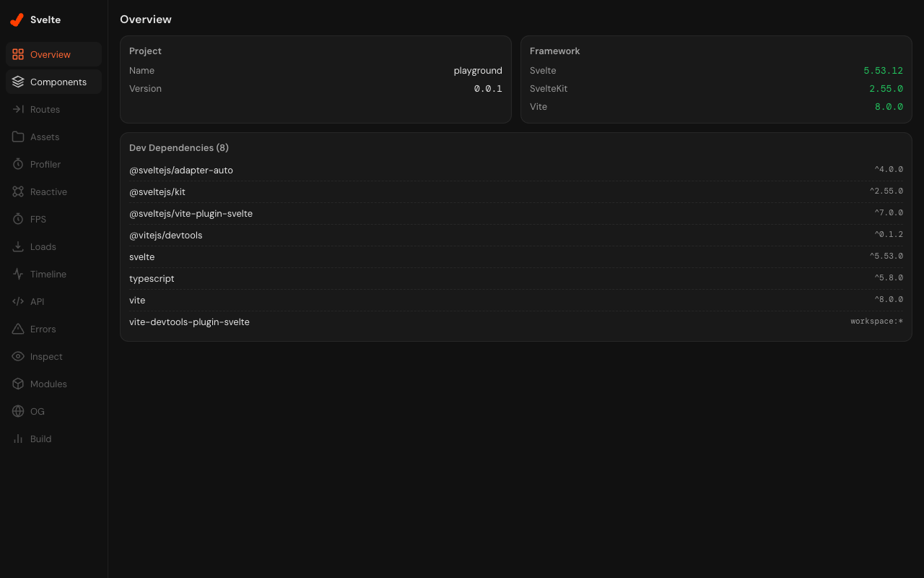Click the project Version label
The width and height of the screenshot is (924, 578).
pyautogui.click(x=145, y=89)
